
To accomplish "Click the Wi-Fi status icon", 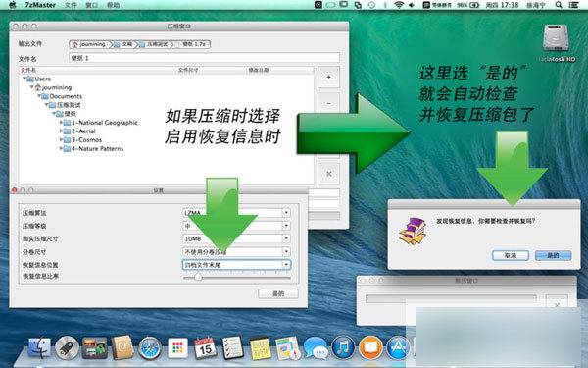I will point(399,5).
